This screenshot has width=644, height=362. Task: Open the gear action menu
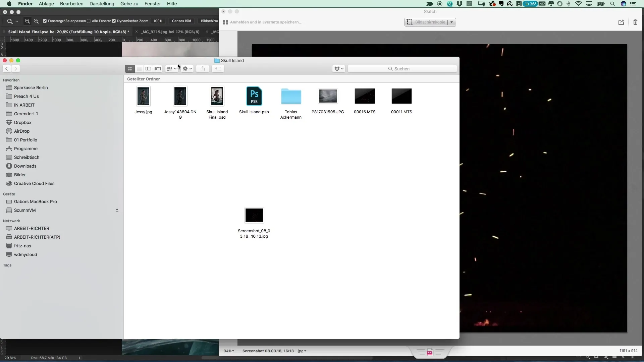(x=187, y=69)
